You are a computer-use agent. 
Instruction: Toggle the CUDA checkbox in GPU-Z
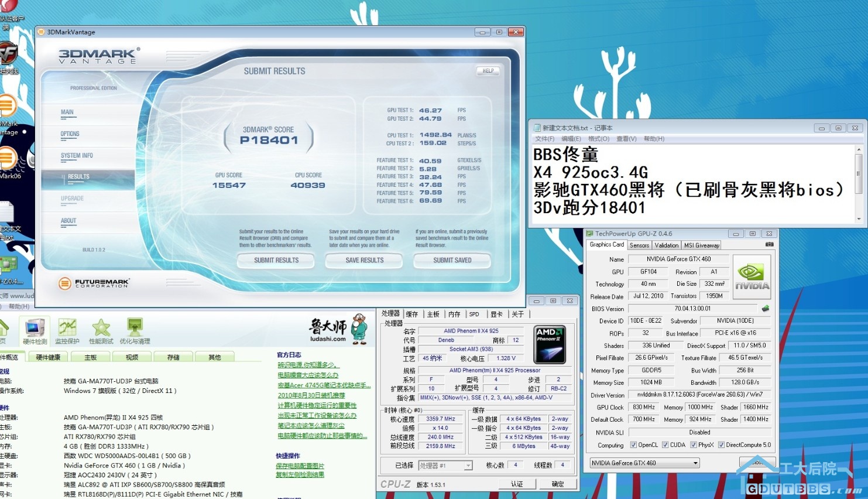tap(665, 445)
